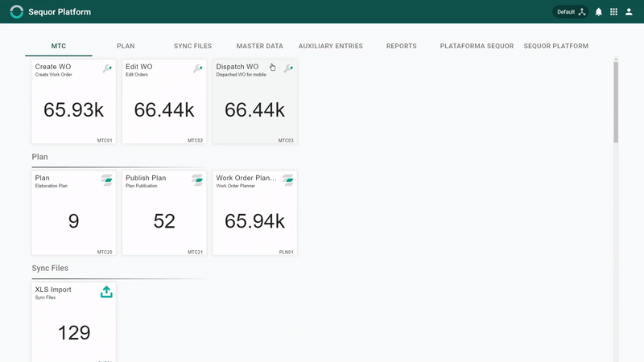The image size is (644, 362).
Task: Switch to the SYNC FILES tab
Action: point(192,46)
